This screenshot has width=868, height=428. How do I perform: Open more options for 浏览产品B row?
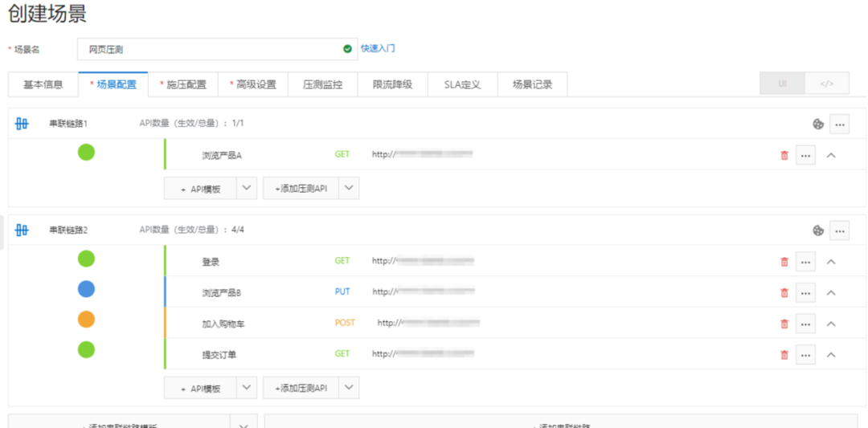click(x=805, y=292)
